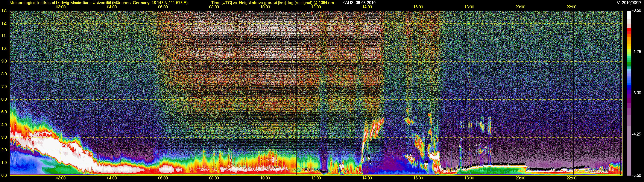Click the '20:00' label on the bottom time axis
Image resolution: width=644 pixels, height=182 pixels.
click(x=520, y=178)
